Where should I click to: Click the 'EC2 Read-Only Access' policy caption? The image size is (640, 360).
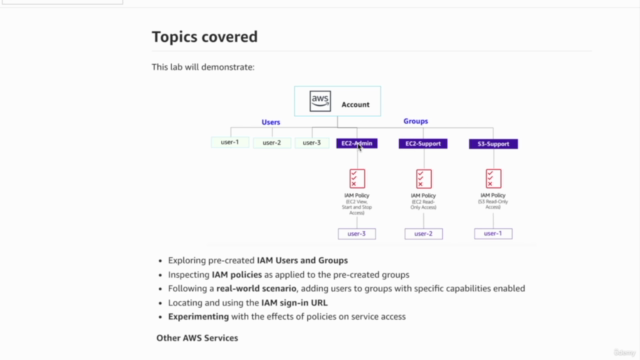(423, 204)
